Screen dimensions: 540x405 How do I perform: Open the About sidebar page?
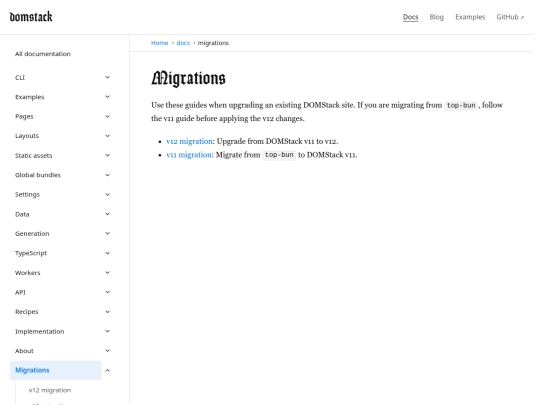point(24,351)
